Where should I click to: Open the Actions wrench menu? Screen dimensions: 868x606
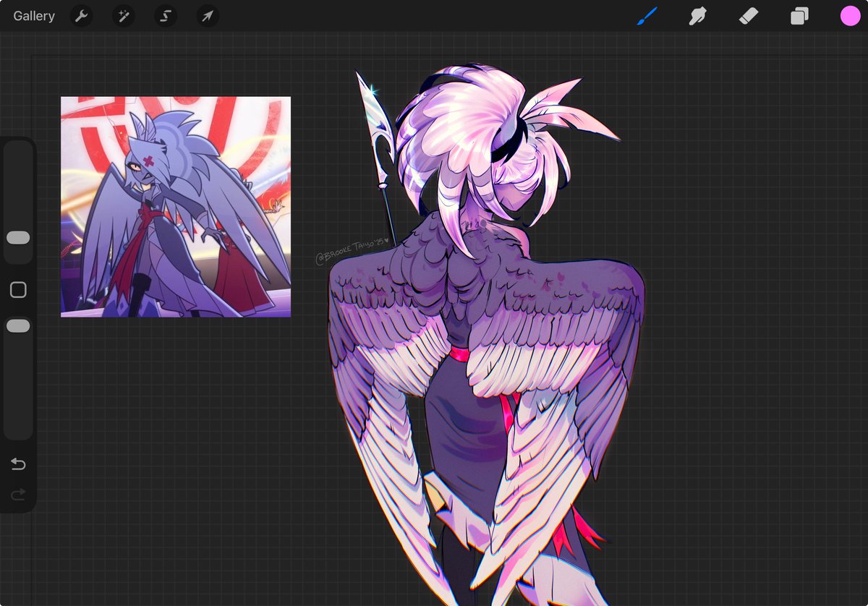[82, 16]
